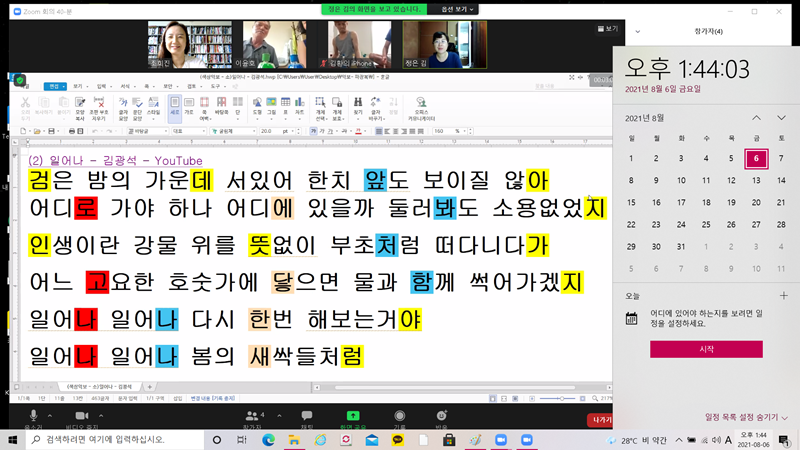Image resolution: width=800 pixels, height=450 pixels.
Task: Select date 13 in August calendar
Action: click(x=756, y=180)
